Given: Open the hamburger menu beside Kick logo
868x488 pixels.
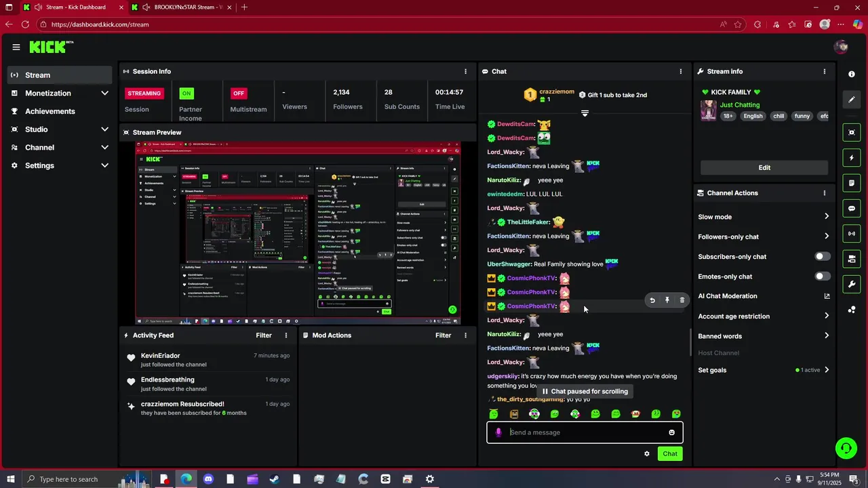Looking at the screenshot, I should point(16,47).
